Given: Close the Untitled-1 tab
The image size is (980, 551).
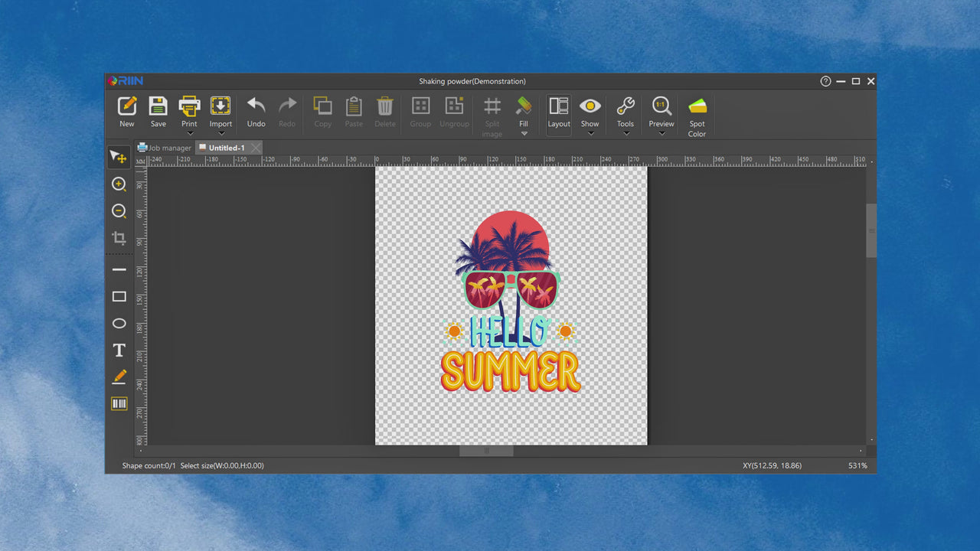Looking at the screenshot, I should coord(256,148).
